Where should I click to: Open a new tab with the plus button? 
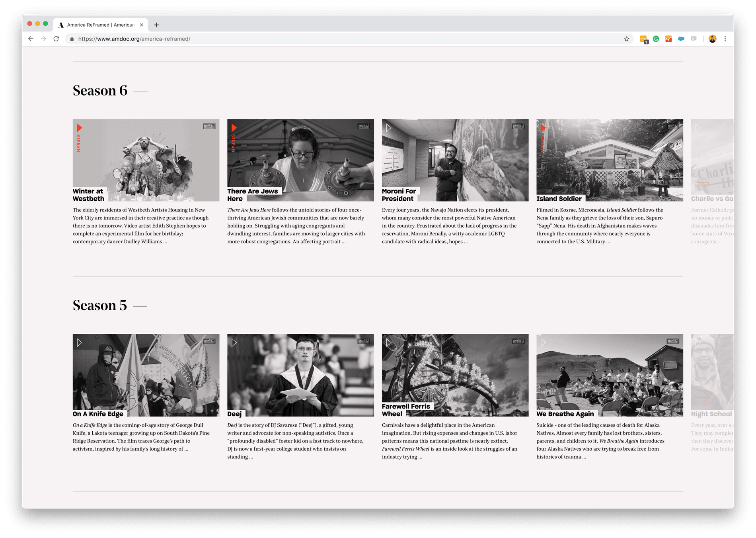click(156, 25)
